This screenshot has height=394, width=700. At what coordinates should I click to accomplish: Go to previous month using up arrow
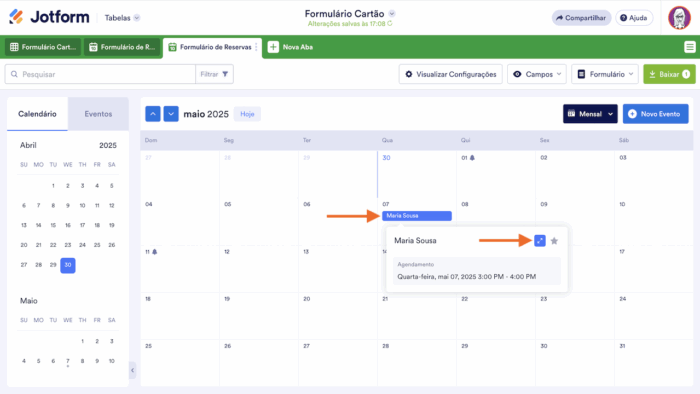coord(153,114)
